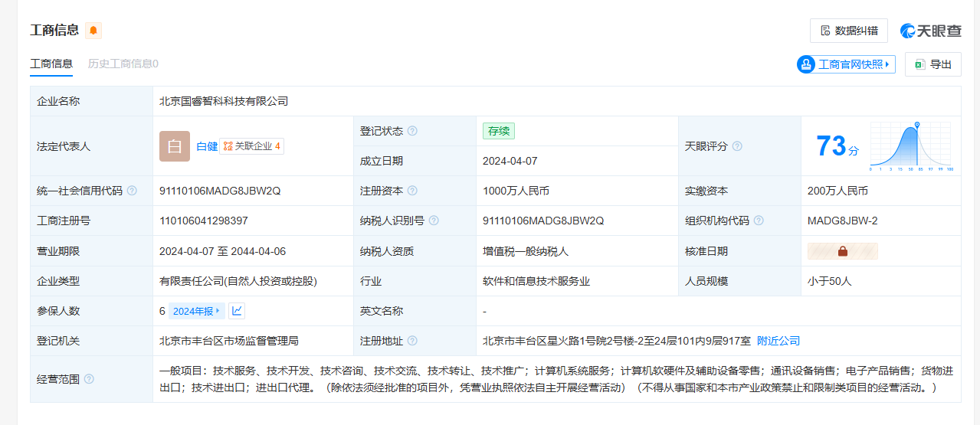Image resolution: width=980 pixels, height=425 pixels.
Task: Click help icon beside 经营范围
Action: pos(89,379)
